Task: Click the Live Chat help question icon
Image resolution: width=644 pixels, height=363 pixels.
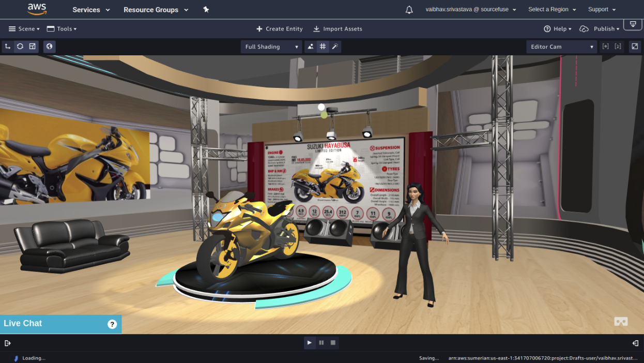Action: tap(112, 324)
